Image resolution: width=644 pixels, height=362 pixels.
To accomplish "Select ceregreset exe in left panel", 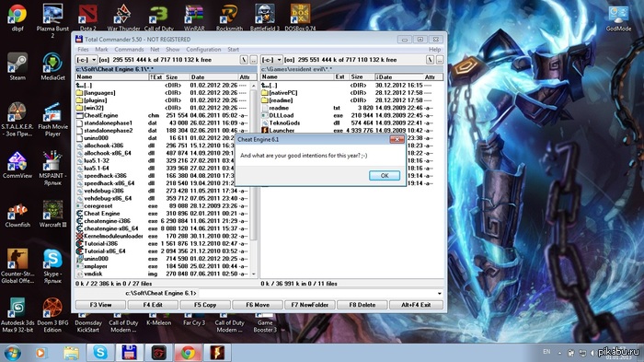I will [x=162, y=206].
